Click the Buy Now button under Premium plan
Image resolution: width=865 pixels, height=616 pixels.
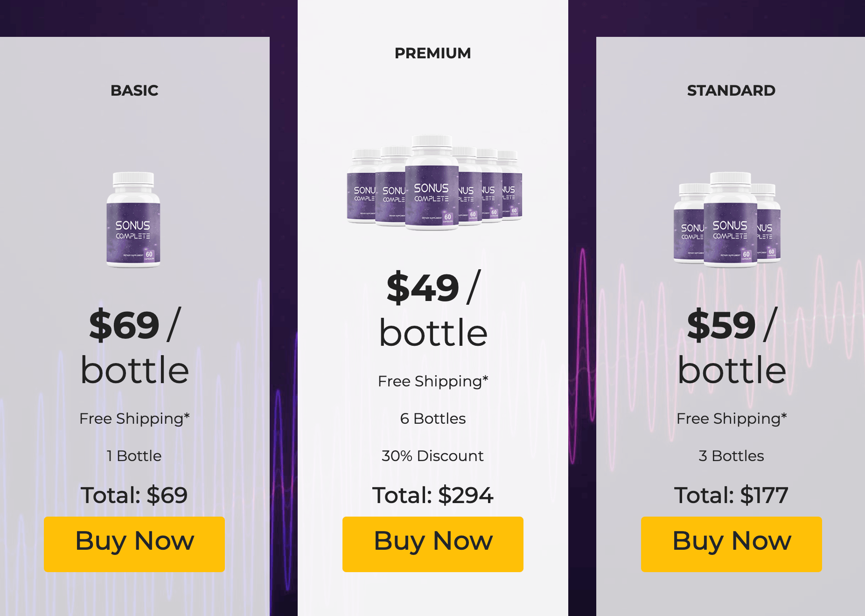coord(432,542)
